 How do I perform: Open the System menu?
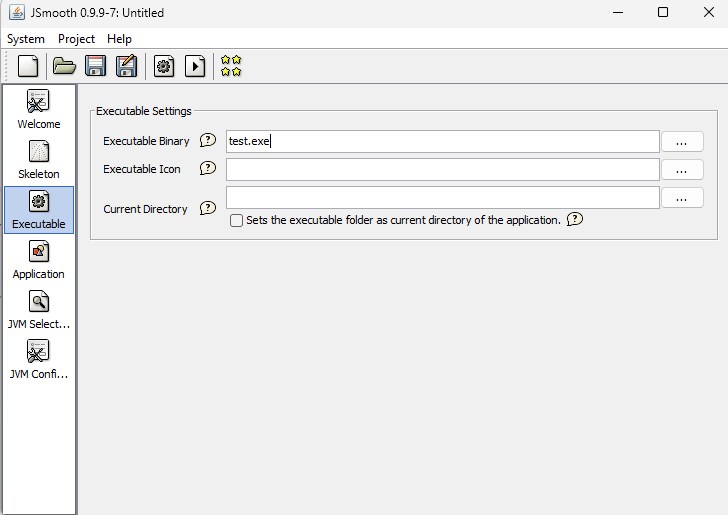tap(26, 39)
